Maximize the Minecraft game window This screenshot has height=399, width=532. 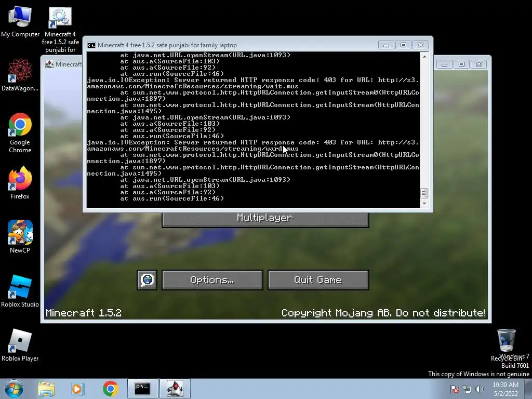[461, 64]
